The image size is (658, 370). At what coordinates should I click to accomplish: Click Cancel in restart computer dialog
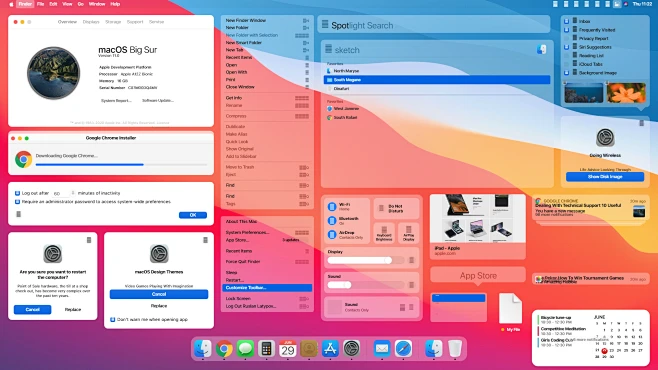[x=32, y=310]
